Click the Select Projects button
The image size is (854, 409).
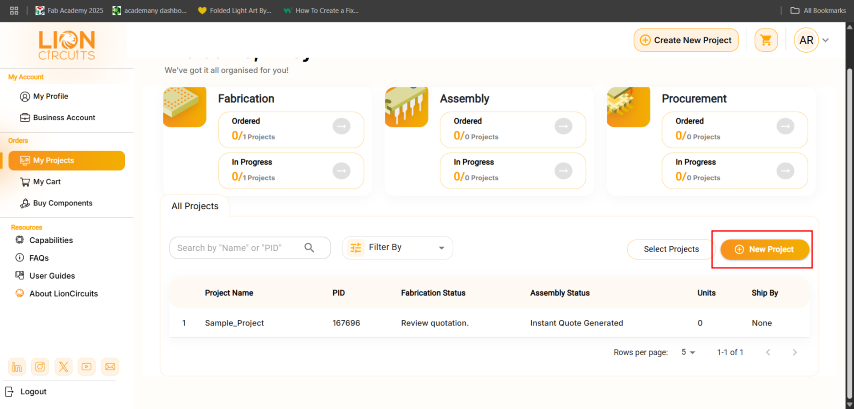pyautogui.click(x=671, y=249)
